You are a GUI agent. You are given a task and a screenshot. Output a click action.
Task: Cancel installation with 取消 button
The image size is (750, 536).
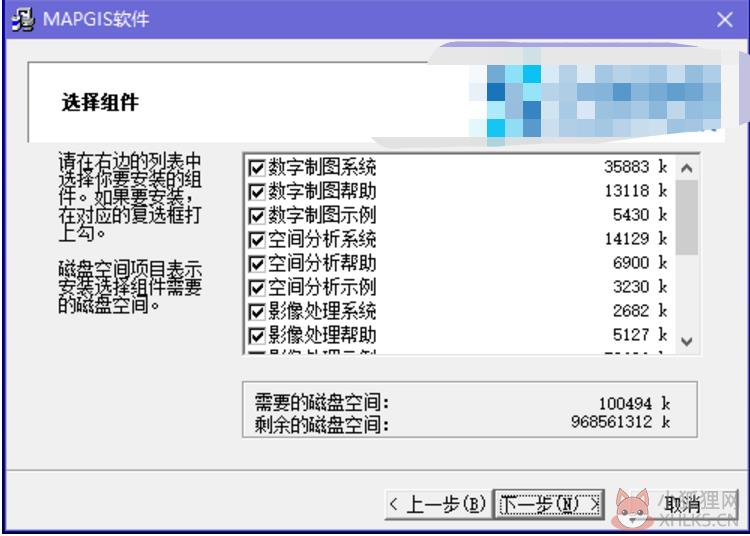click(x=682, y=504)
